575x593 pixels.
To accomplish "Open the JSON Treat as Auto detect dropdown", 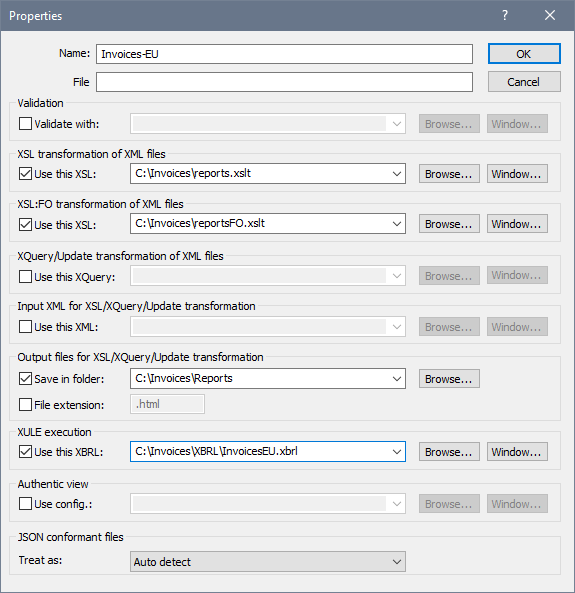I will tap(268, 562).
